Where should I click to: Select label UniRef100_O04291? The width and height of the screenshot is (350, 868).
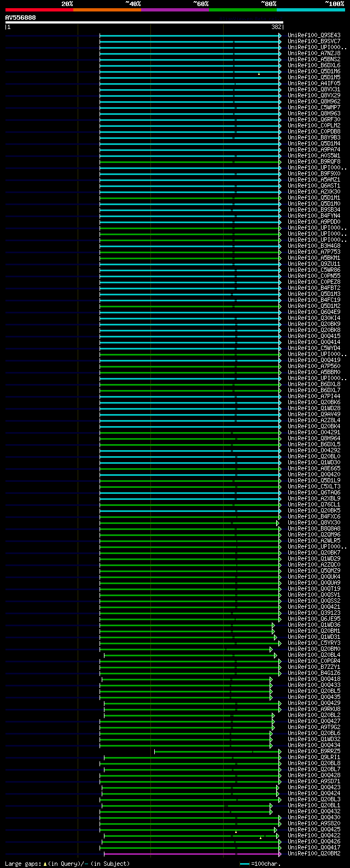314,432
